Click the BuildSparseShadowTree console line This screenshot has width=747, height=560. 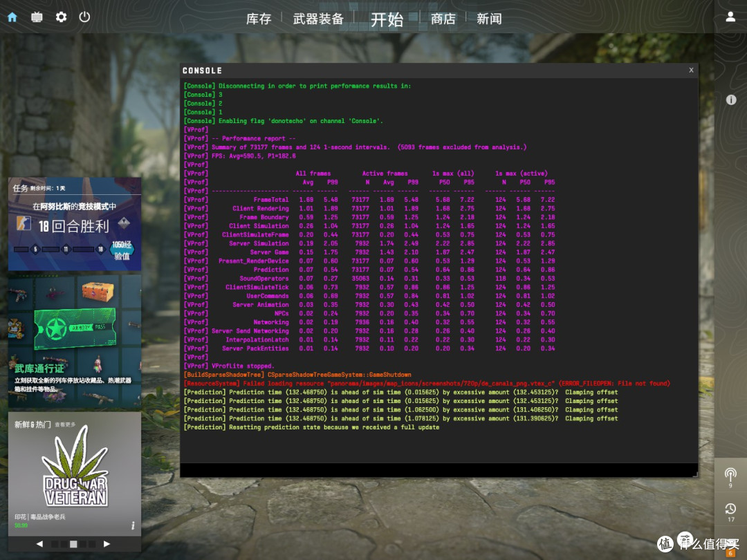(x=297, y=375)
